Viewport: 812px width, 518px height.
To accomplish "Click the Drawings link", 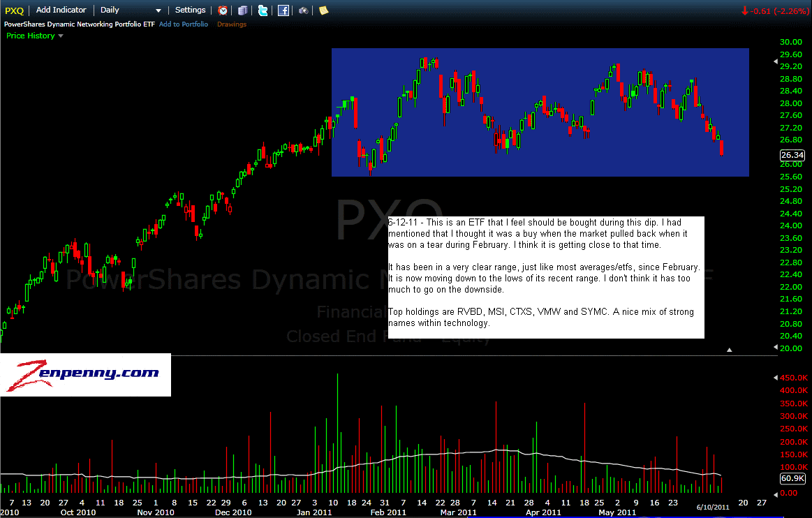I will point(232,24).
